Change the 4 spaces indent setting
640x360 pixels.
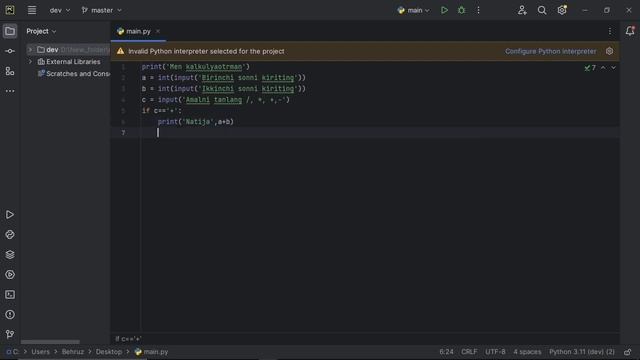(527, 352)
